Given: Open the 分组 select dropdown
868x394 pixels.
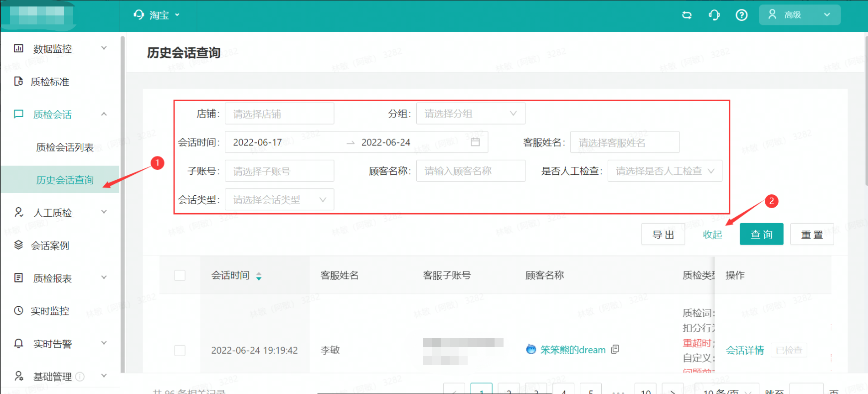Looking at the screenshot, I should 471,114.
